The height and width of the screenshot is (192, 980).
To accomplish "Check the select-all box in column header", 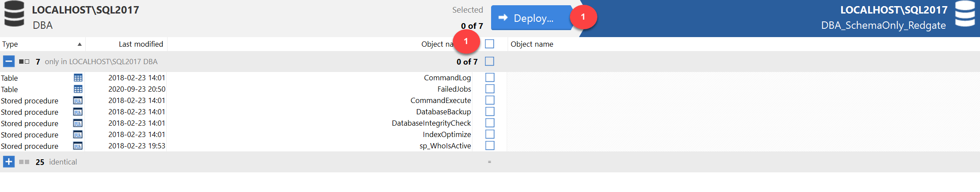I will (x=490, y=44).
